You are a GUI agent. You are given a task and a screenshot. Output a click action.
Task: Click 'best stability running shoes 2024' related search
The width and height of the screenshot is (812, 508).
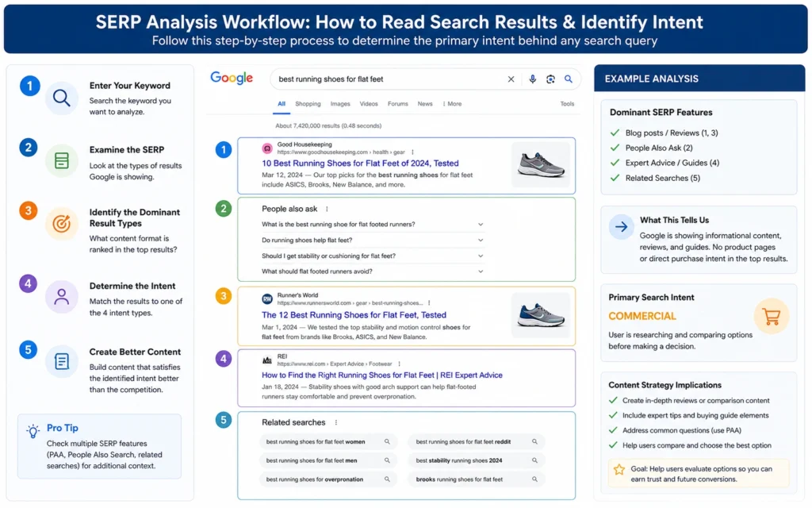[477, 461]
